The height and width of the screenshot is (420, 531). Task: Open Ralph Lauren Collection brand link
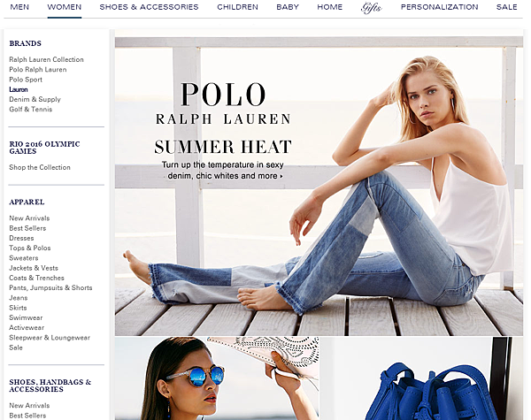(46, 59)
